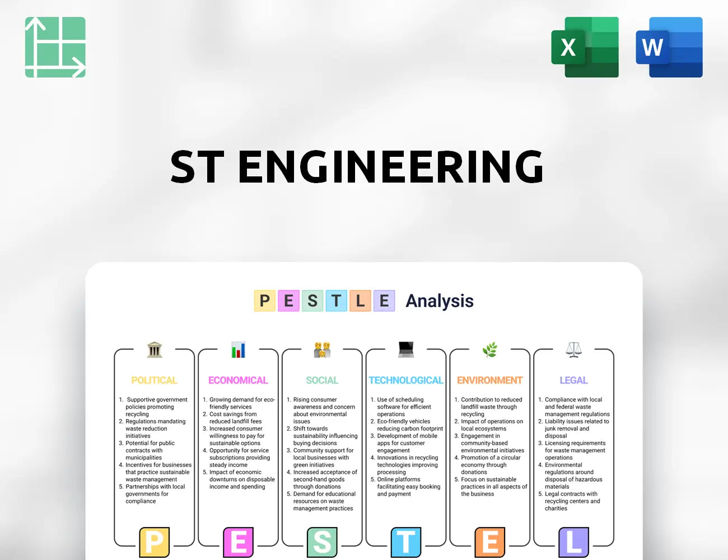
Task: Click the yellow P tile in PESTLE title
Action: [x=265, y=301]
